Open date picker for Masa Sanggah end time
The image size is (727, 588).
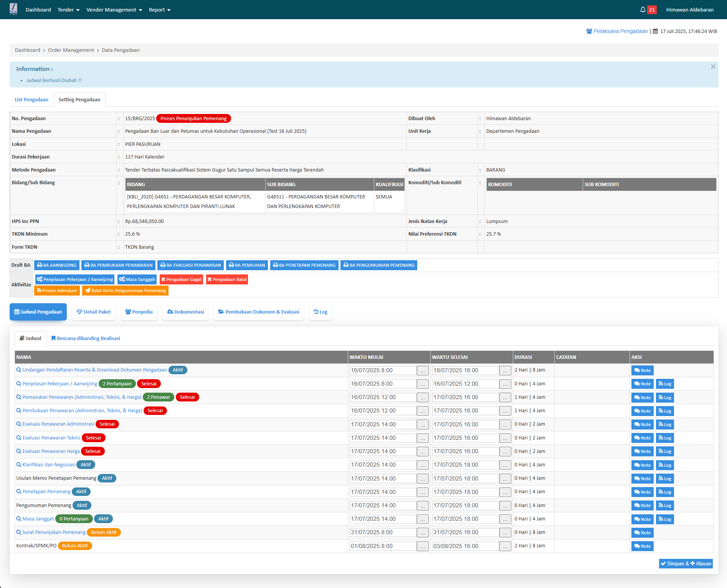click(x=505, y=519)
